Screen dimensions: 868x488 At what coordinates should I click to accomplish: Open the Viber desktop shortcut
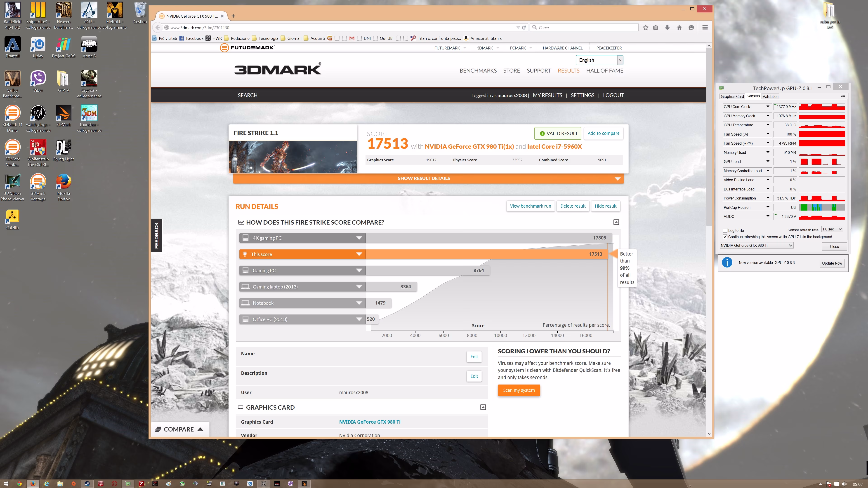pyautogui.click(x=38, y=81)
